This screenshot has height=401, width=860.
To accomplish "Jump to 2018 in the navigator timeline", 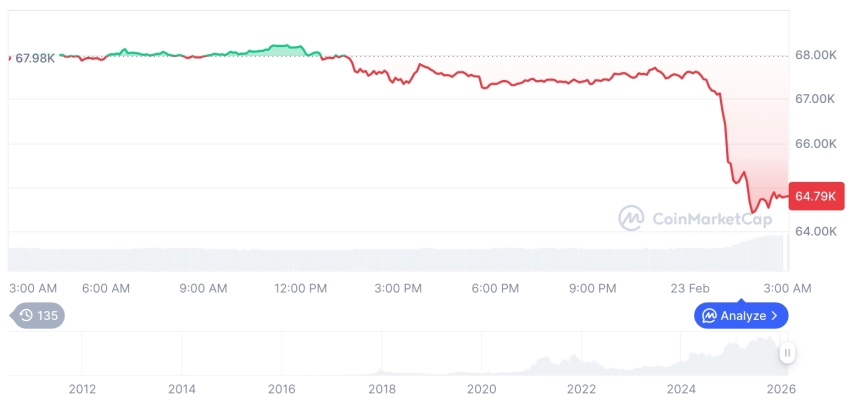I will (381, 388).
